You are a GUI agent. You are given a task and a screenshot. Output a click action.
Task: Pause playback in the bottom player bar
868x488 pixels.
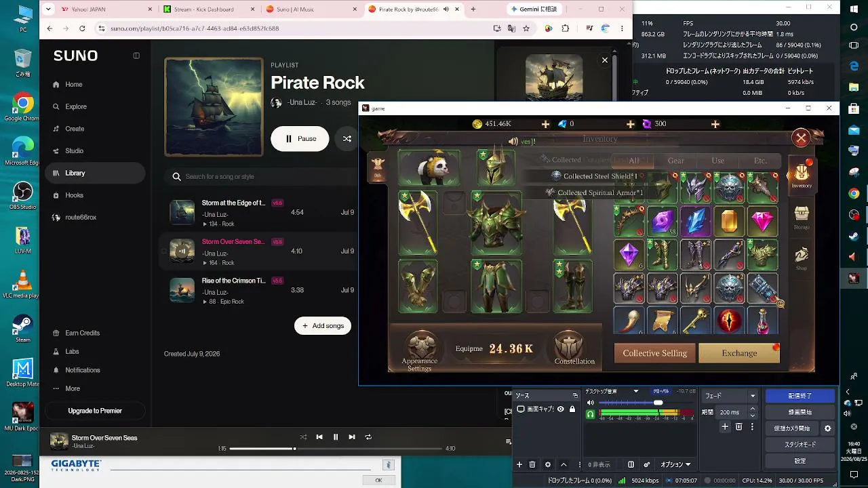click(x=335, y=437)
